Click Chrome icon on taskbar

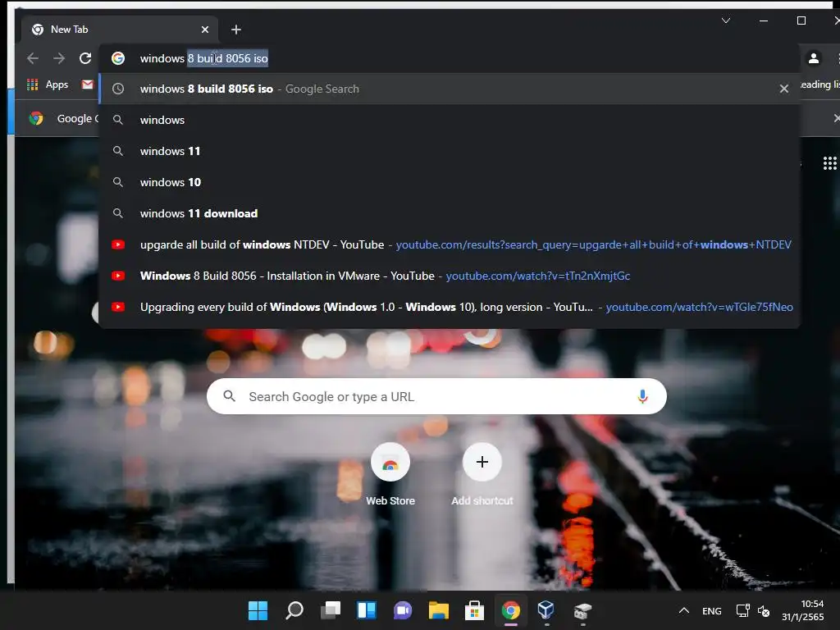[x=510, y=610]
